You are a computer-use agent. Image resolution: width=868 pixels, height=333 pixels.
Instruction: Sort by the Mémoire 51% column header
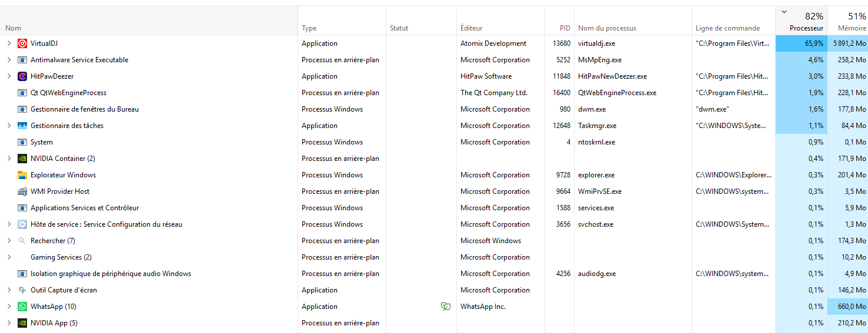coord(847,21)
